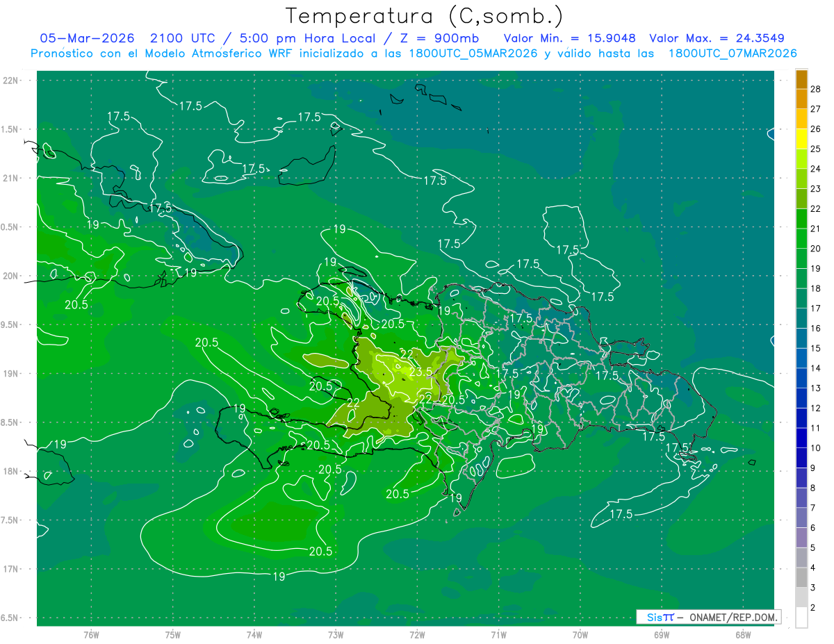Screen dimensions: 834x644
Task: Click the "1800UTC_07MAR2026" valid-until timestamp
Action: (x=732, y=53)
